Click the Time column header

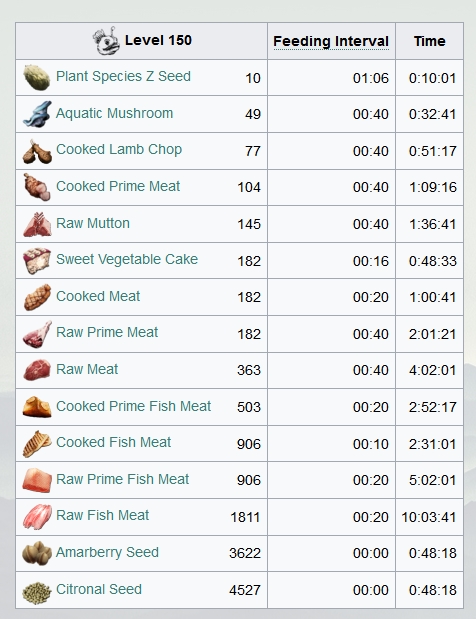(429, 41)
